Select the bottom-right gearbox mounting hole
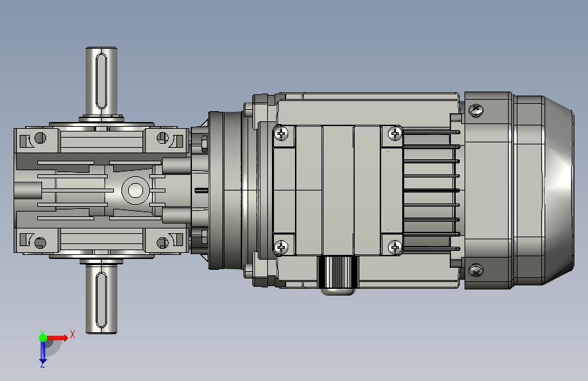Viewport: 588px width, 381px height. 162,243
